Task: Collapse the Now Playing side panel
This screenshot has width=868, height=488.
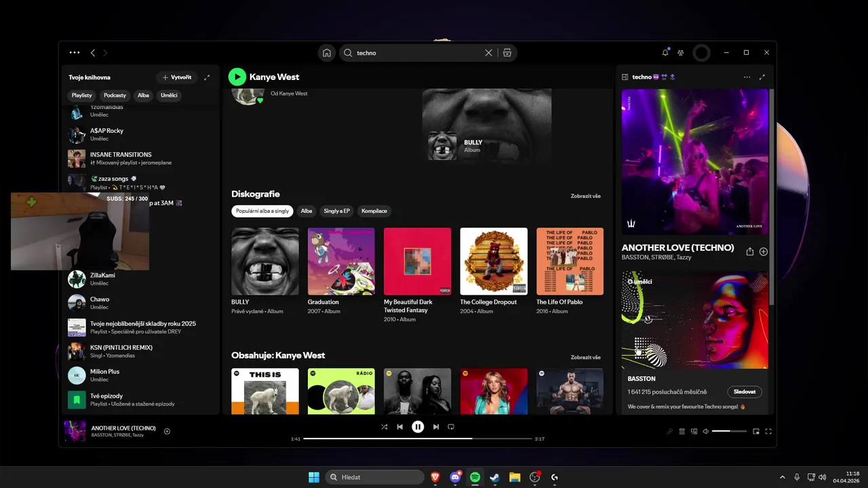Action: pyautogui.click(x=625, y=77)
